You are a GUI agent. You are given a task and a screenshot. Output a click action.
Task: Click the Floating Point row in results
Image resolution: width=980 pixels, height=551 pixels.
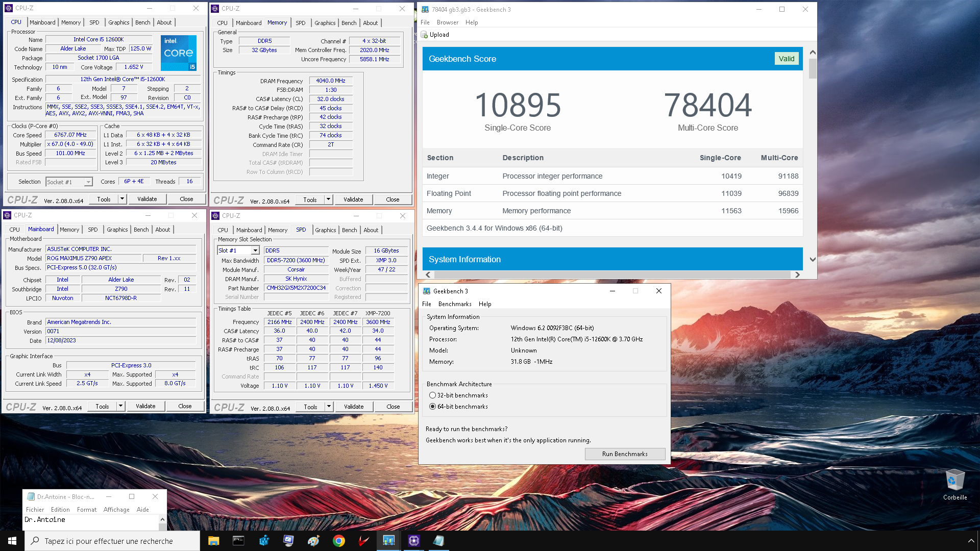[x=612, y=193]
